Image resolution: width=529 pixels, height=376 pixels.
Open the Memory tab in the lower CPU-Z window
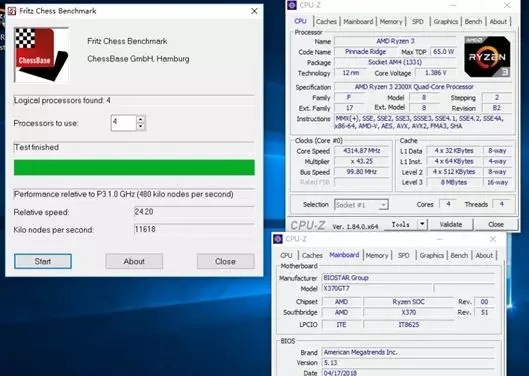(x=377, y=256)
